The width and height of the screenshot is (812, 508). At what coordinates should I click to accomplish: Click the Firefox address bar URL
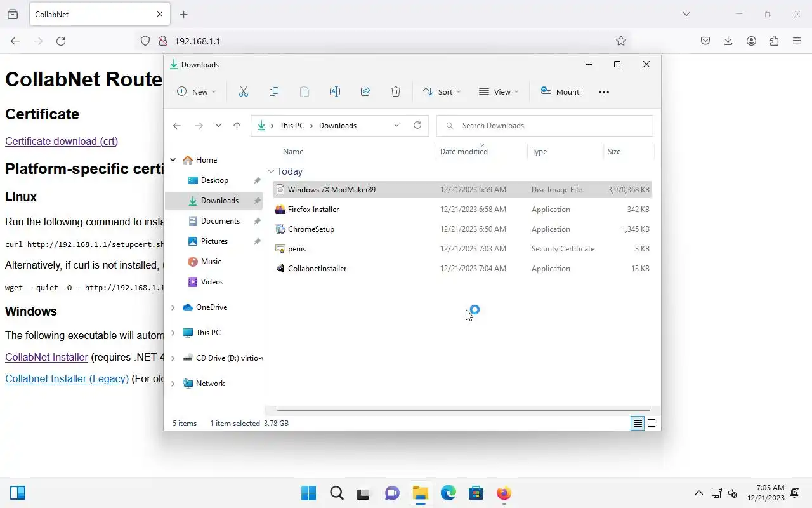point(197,41)
